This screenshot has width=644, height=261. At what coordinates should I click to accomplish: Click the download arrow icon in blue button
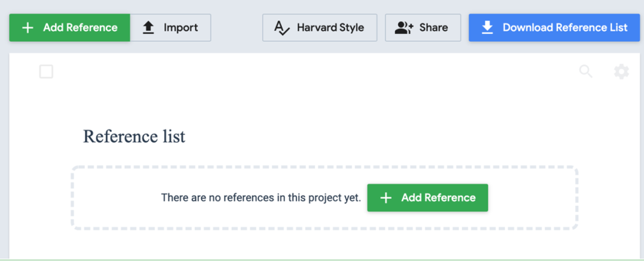click(487, 28)
